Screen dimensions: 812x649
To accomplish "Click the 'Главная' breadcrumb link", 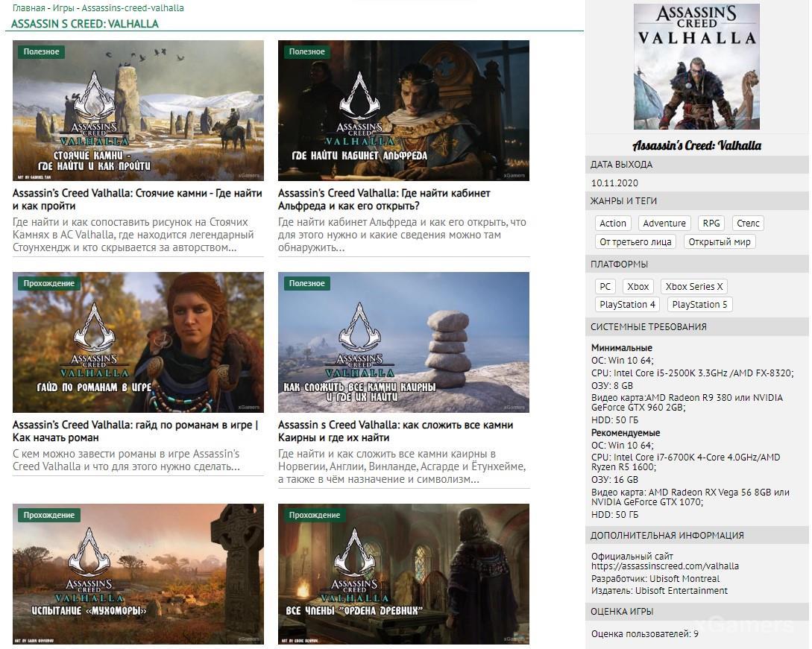I will pos(28,7).
